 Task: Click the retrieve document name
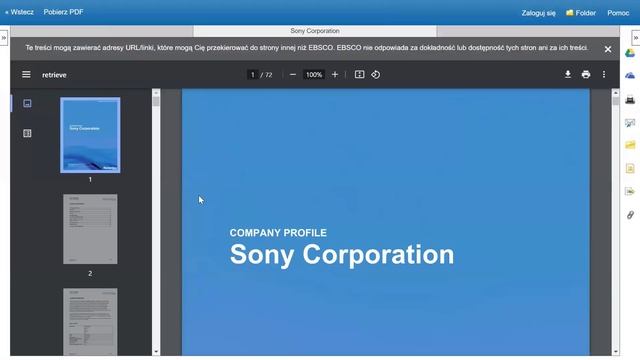pyautogui.click(x=54, y=75)
